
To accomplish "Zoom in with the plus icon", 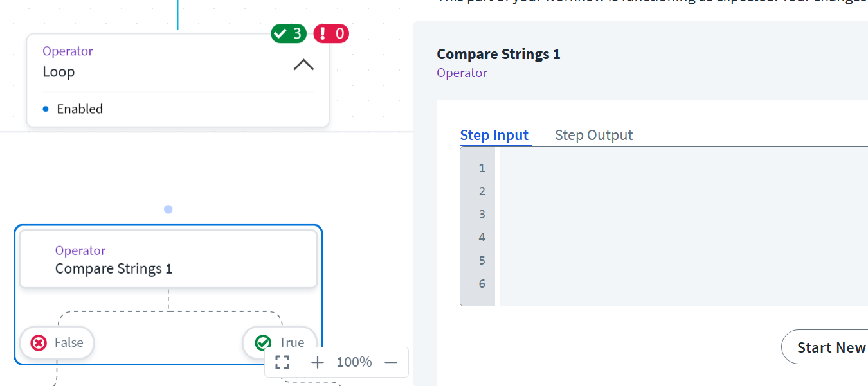I will [318, 362].
